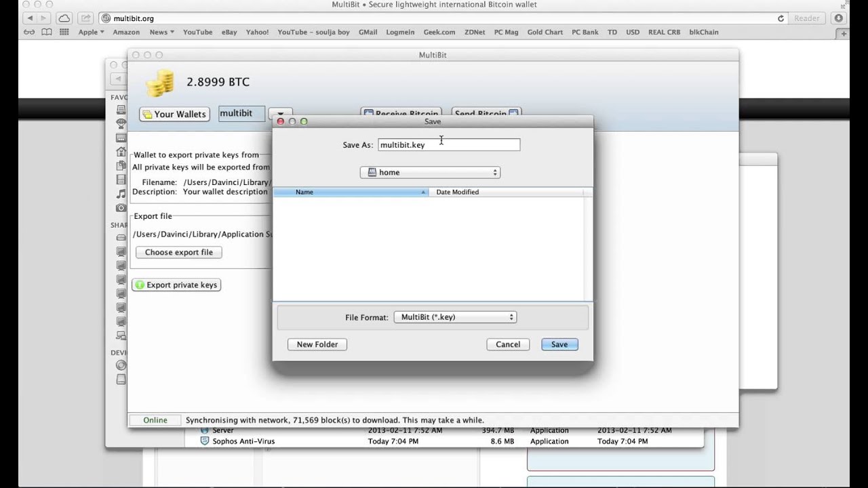The image size is (868, 488).
Task: Select the home house icon in Finder sidebar
Action: point(121,151)
